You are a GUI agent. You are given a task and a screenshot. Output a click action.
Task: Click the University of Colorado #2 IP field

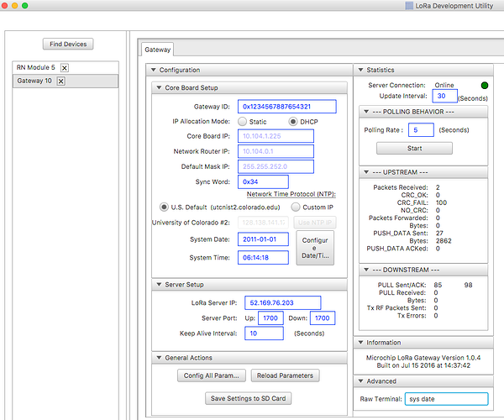pos(263,223)
